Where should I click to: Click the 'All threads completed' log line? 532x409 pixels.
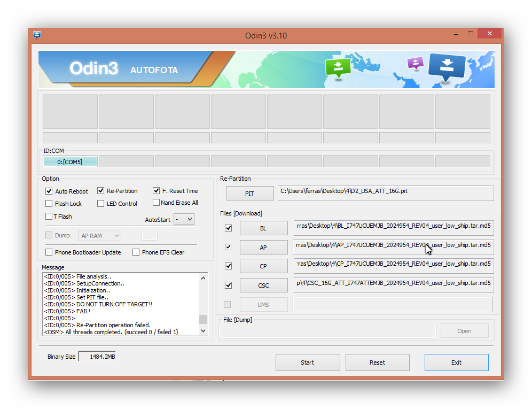tap(111, 332)
